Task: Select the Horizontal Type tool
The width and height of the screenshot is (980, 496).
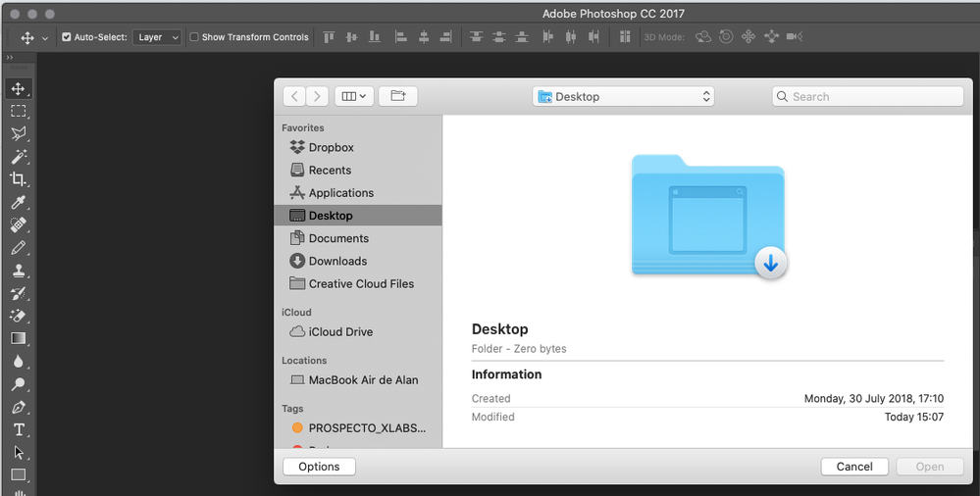Action: pyautogui.click(x=18, y=429)
